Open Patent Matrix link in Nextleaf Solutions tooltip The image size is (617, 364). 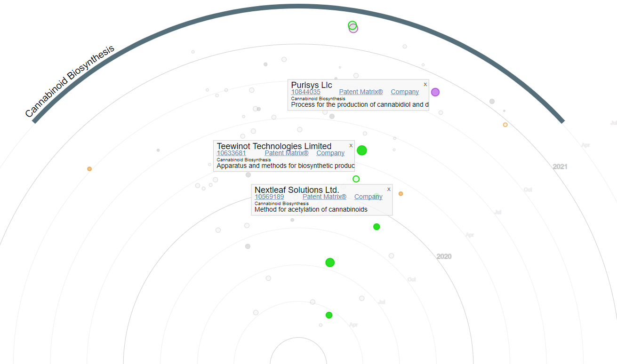(x=325, y=197)
